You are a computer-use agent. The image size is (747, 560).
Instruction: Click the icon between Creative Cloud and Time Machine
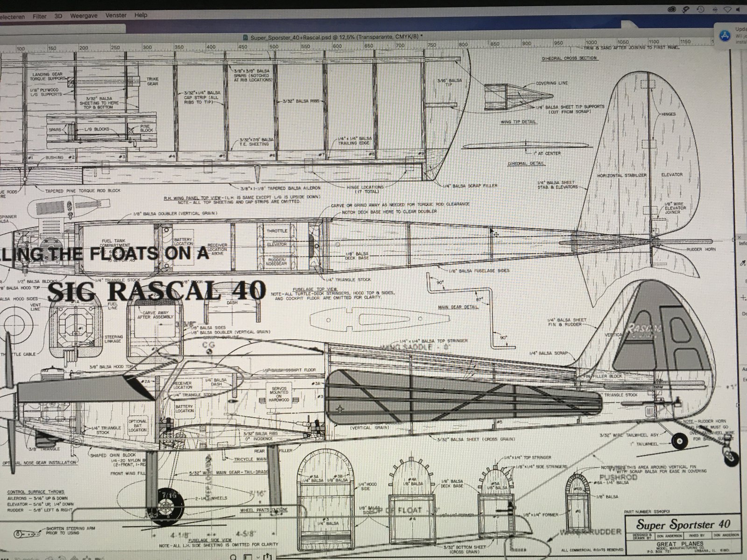686,9
